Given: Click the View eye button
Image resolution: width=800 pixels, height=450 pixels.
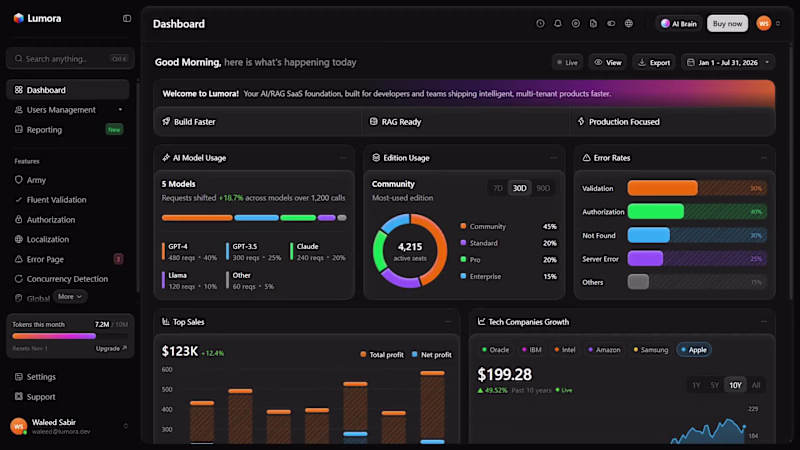Looking at the screenshot, I should tap(608, 62).
